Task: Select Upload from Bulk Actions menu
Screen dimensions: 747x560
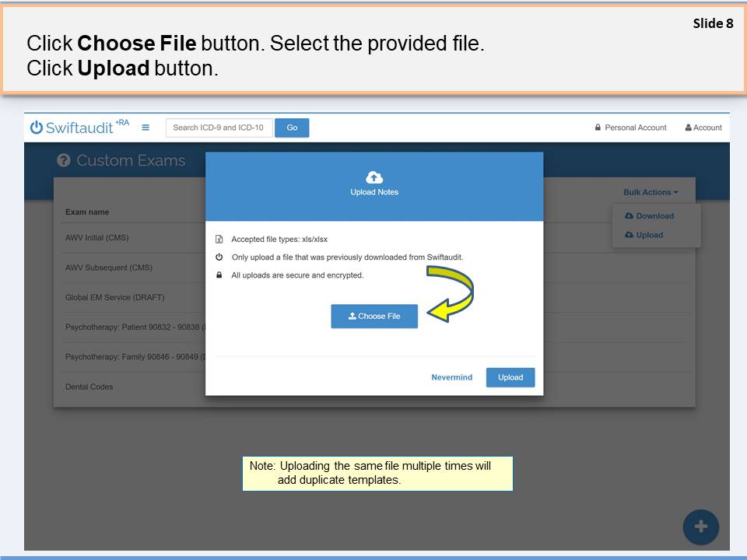Action: [649, 235]
